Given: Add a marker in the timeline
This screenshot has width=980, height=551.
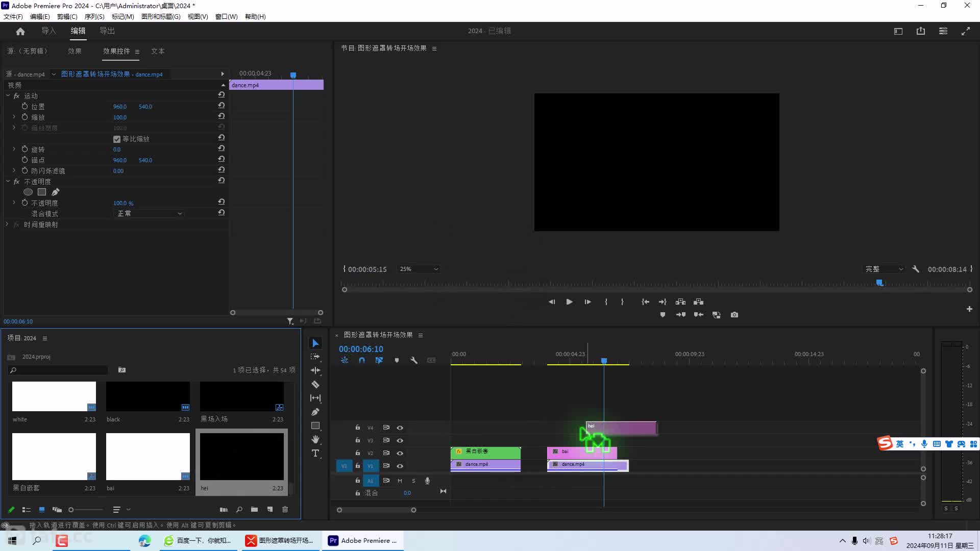Looking at the screenshot, I should coord(397,360).
